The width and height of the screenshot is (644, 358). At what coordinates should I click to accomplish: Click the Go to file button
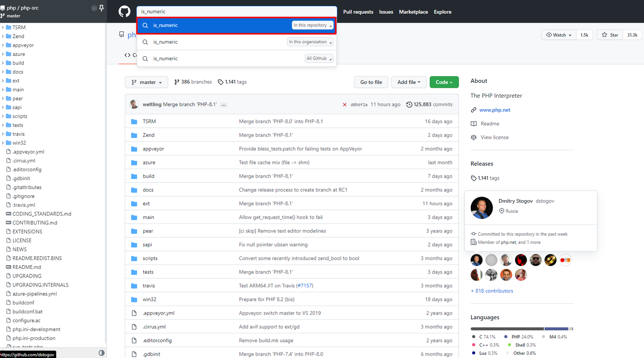371,82
